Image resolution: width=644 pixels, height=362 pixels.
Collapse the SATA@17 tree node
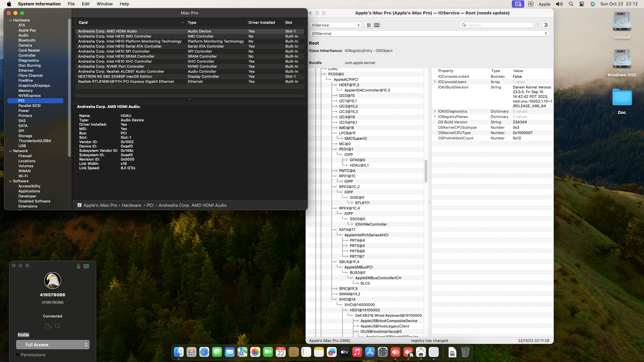pyautogui.click(x=335, y=230)
